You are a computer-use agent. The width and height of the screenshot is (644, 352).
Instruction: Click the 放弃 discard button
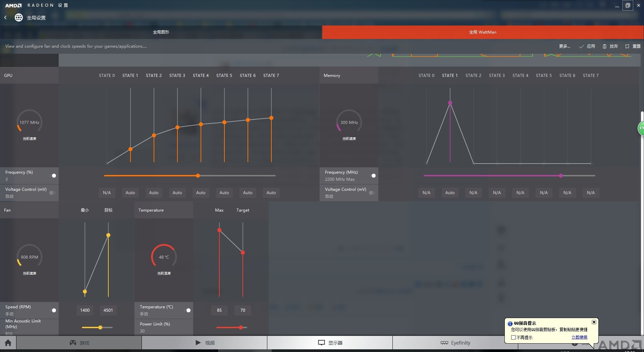pyautogui.click(x=610, y=46)
